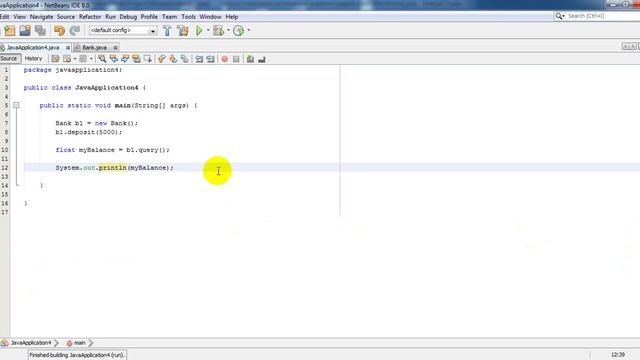
Task: Click the Find Previous Occurrence icon
Action: (113, 59)
